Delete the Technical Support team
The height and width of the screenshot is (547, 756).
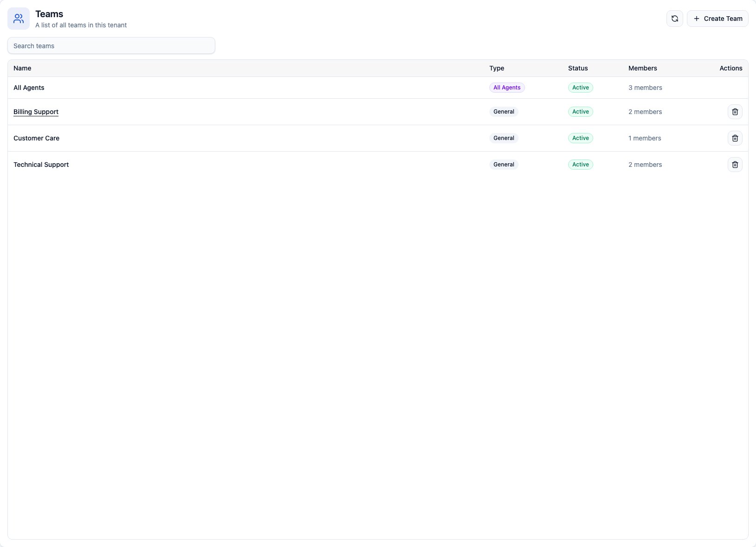735,165
